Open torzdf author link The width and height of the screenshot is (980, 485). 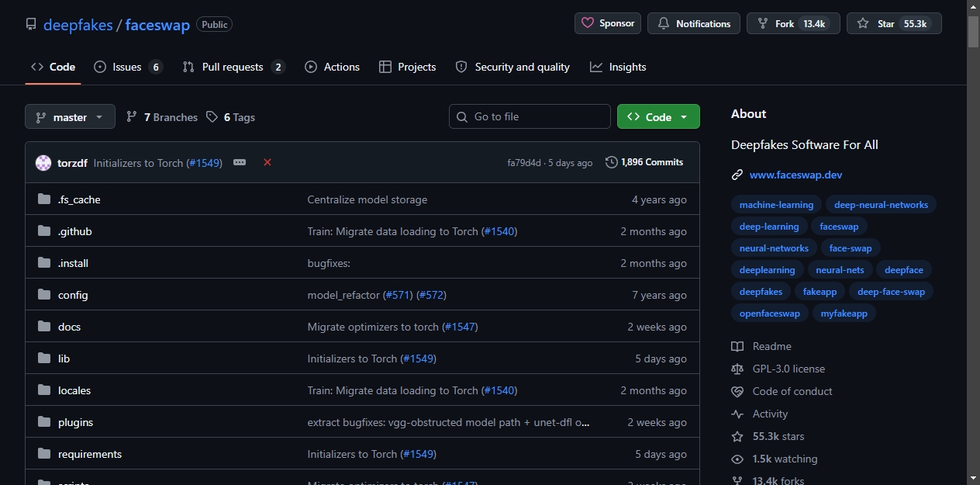coord(72,163)
